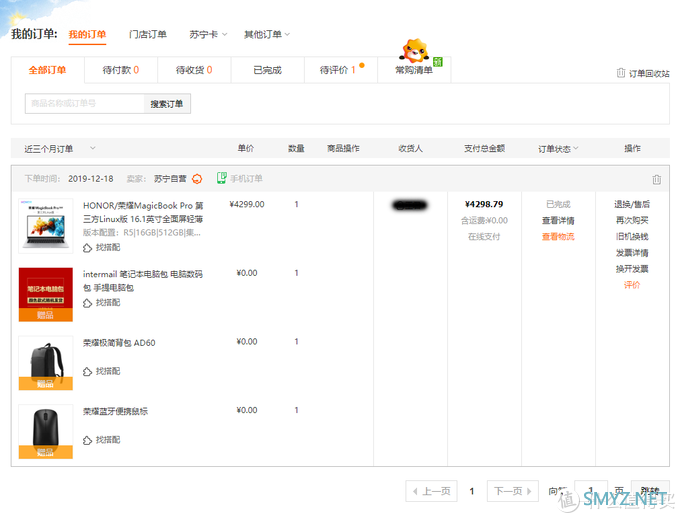This screenshot has height=518, width=680.
Task: Click the order recycle bin trash icon
Action: click(621, 73)
